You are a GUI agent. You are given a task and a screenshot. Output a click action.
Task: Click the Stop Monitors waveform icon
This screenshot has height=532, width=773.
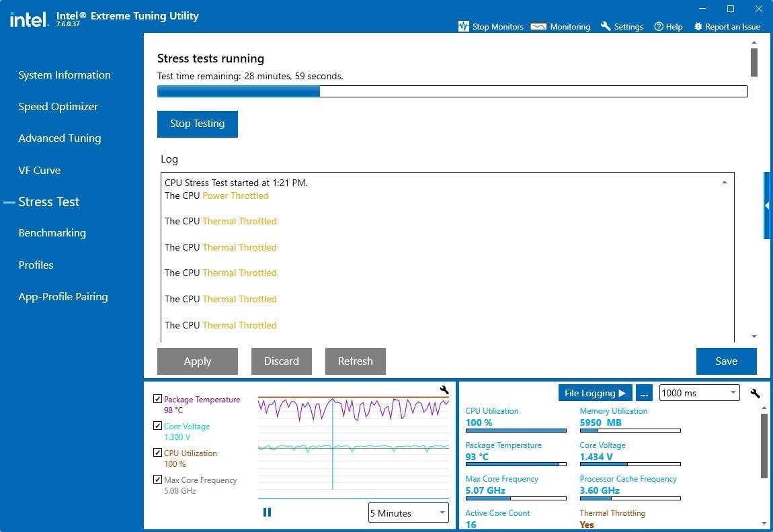pos(463,27)
